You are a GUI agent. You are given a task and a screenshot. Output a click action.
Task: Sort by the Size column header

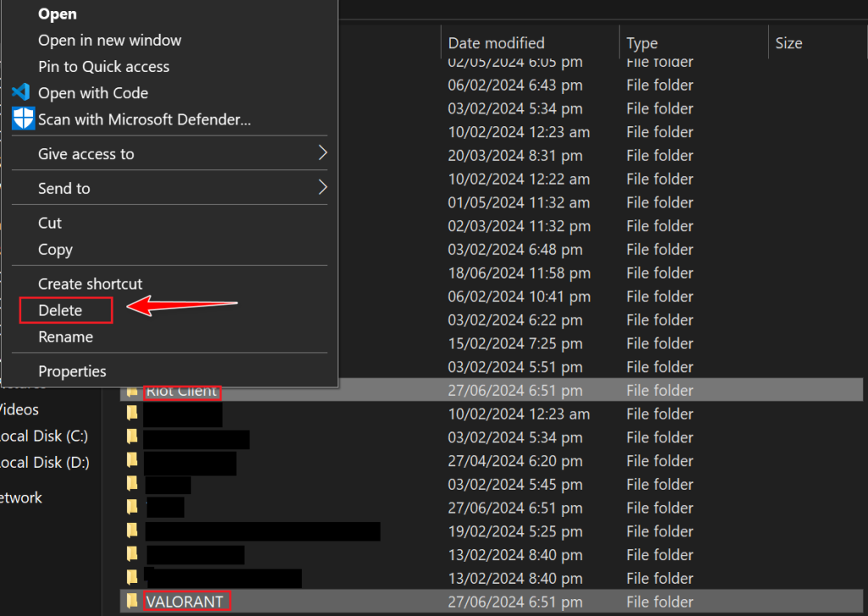click(789, 43)
